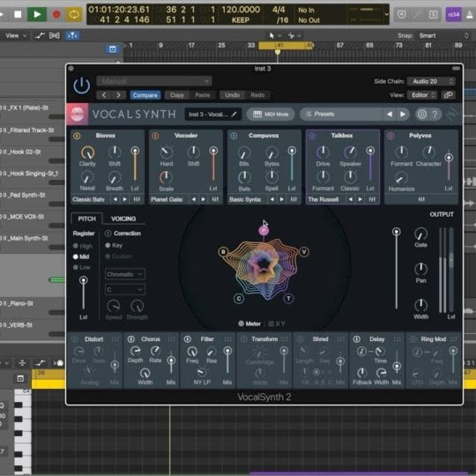Screen dimensions: 476x476
Task: Select Mid register option
Action: click(x=81, y=257)
